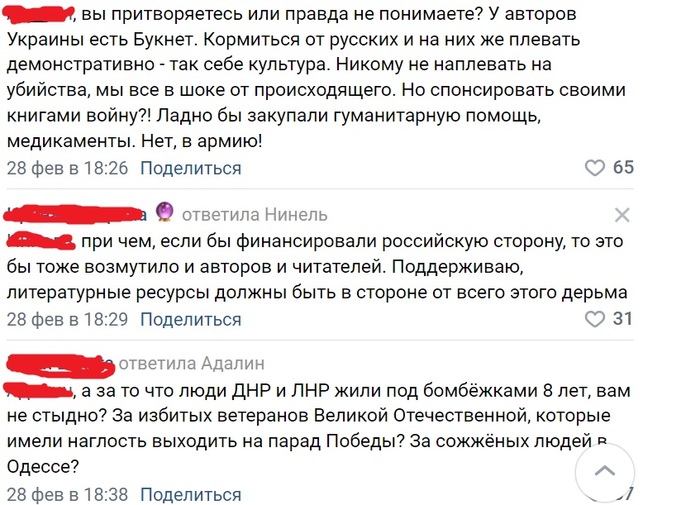This screenshot has height=505, width=700.
Task: Click the crystal ball emoji beside the author name
Action: [165, 214]
